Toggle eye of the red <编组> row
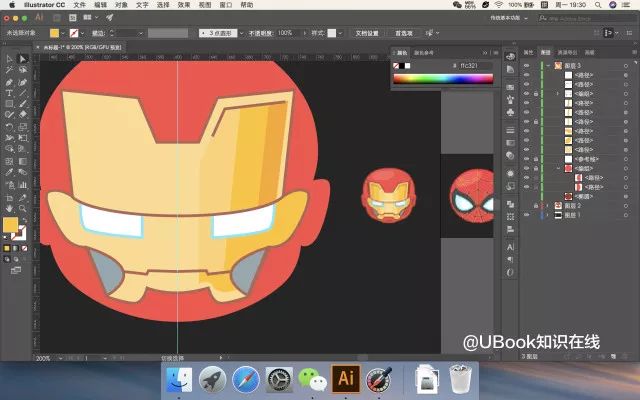The image size is (640, 400). point(527,168)
